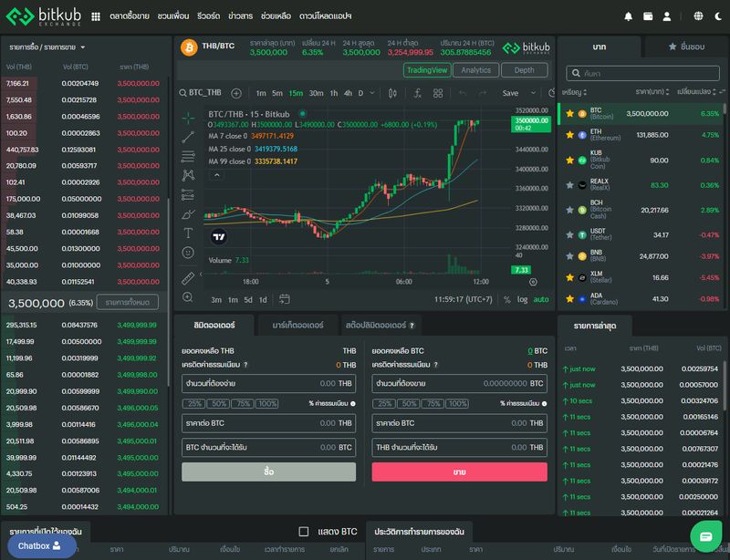The image size is (730, 560).
Task: Toggle the ETH favorite star
Action: [x=569, y=134]
